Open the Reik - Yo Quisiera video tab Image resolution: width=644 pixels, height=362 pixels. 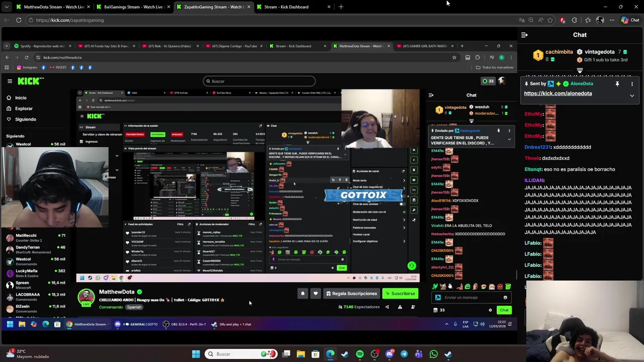point(170,46)
